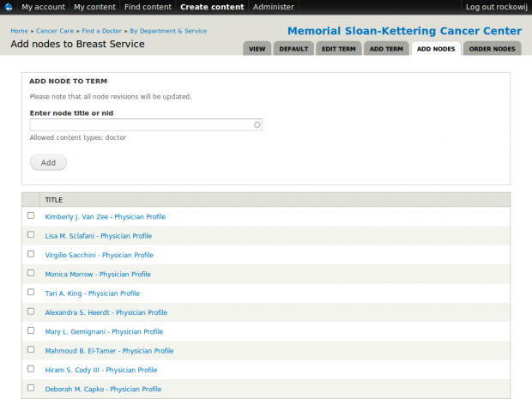
Task: Click the Memorial Sloan-Kettering Cancer Center title
Action: [404, 31]
